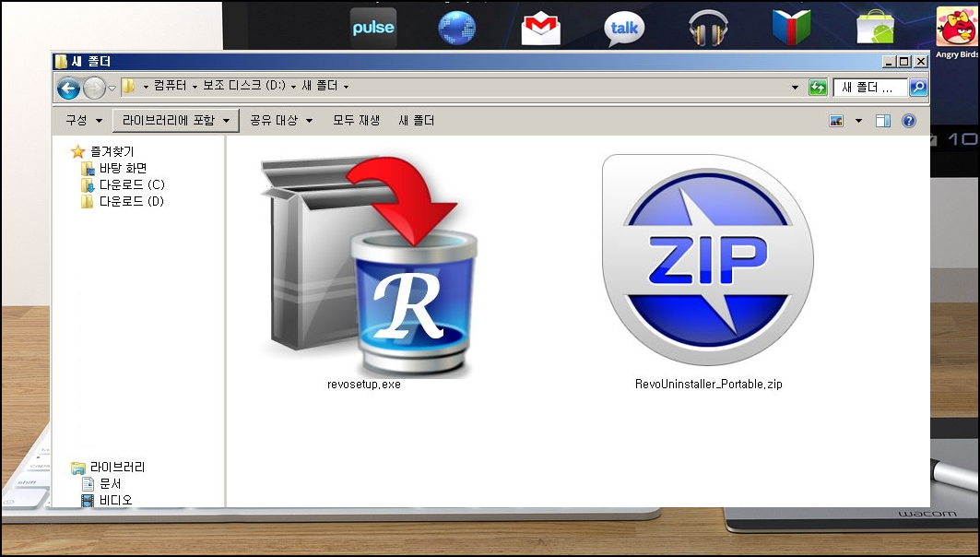The height and width of the screenshot is (557, 980).
Task: Open the Talk app icon on desktop
Action: [x=624, y=29]
